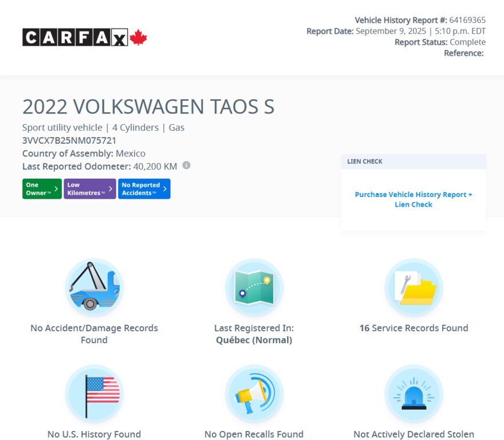504x440 pixels.
Task: Click the No Accident/Damage Records Found label
Action: [94, 333]
